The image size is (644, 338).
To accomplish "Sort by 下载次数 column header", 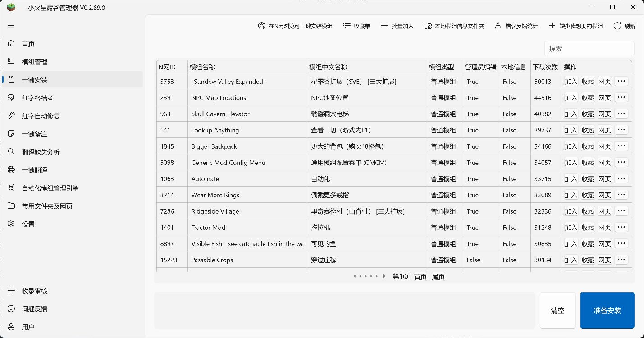I will pyautogui.click(x=546, y=67).
